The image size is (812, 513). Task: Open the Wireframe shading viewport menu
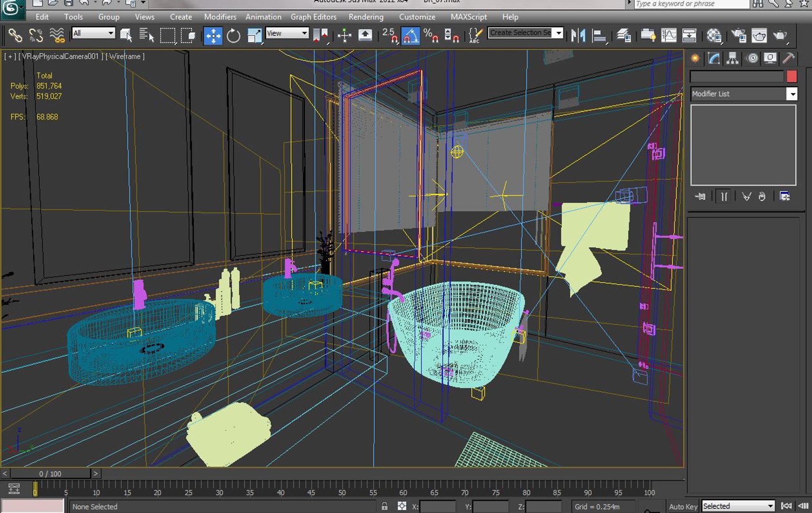[x=125, y=56]
